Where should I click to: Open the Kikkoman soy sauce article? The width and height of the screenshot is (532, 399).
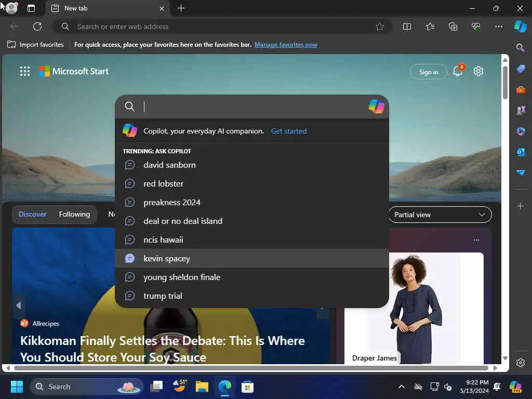(163, 349)
